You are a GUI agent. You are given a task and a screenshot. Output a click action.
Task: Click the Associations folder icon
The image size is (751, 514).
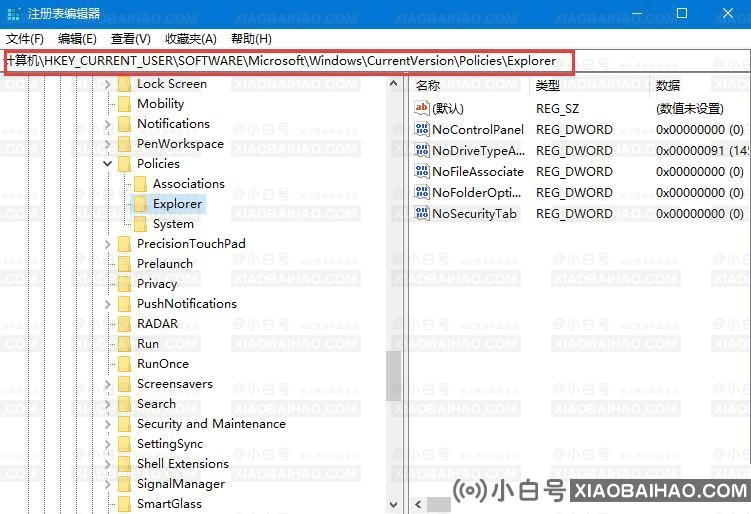pyautogui.click(x=140, y=184)
